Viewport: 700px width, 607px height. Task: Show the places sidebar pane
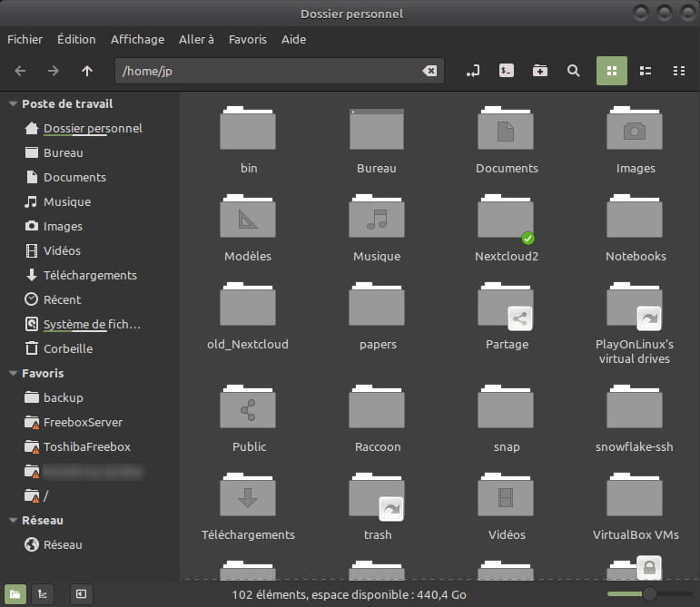[x=15, y=594]
